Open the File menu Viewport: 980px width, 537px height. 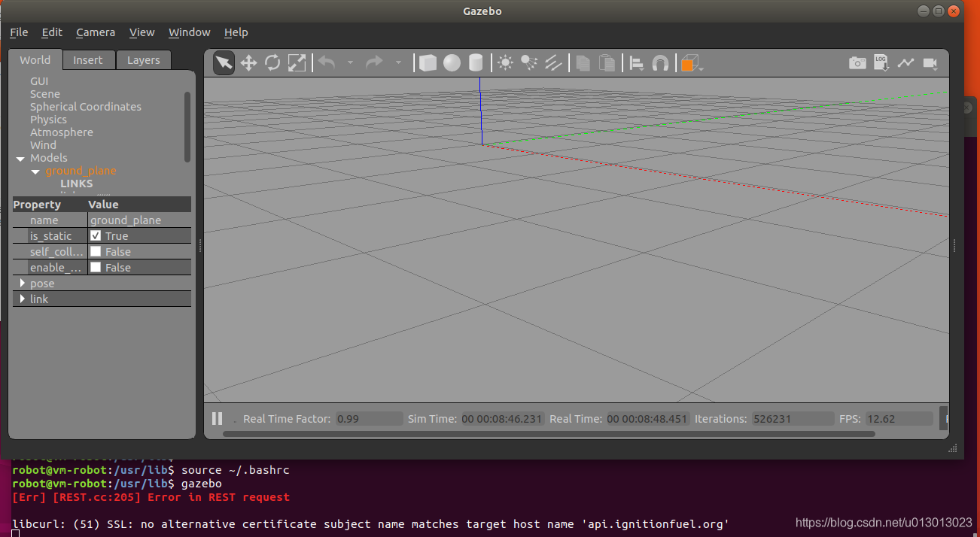19,32
